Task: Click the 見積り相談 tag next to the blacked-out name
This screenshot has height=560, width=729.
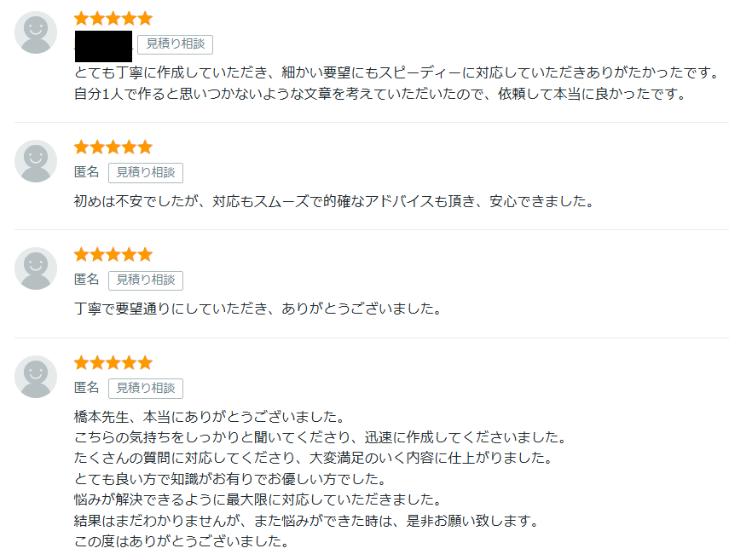Action: (175, 44)
